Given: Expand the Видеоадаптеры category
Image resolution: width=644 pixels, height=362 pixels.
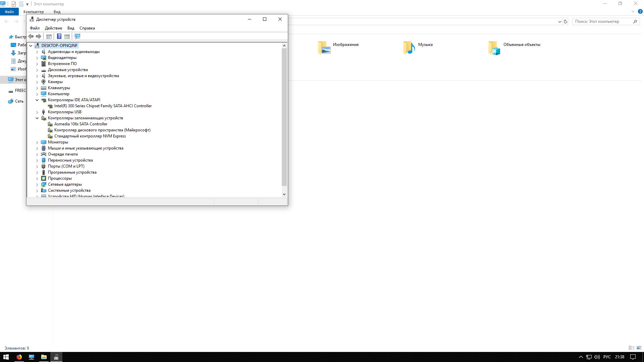Looking at the screenshot, I should coord(37,58).
